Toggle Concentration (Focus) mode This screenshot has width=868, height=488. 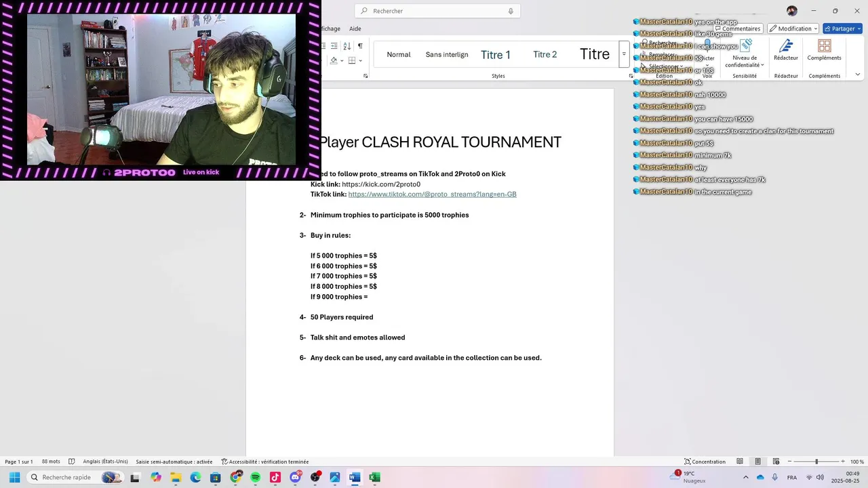[x=705, y=462]
